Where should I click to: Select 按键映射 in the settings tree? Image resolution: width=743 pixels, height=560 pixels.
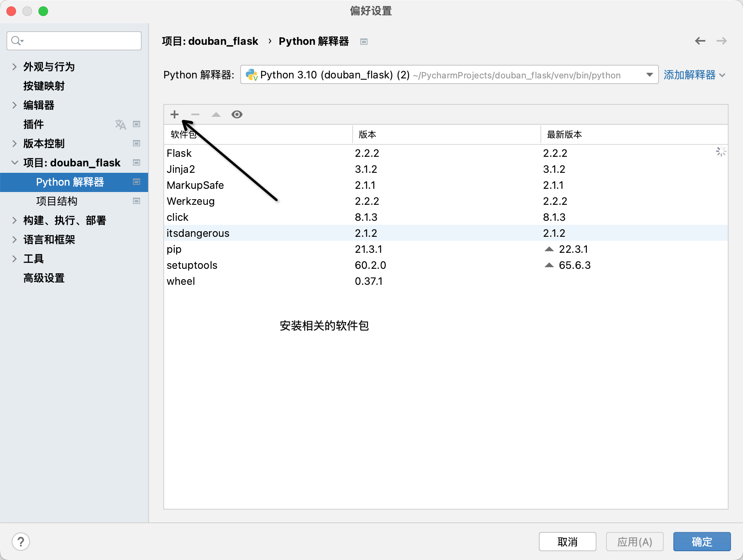44,86
